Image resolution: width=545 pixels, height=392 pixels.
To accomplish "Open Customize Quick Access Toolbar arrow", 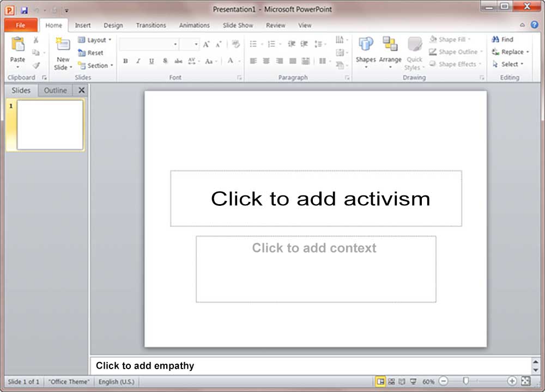I will (x=66, y=10).
